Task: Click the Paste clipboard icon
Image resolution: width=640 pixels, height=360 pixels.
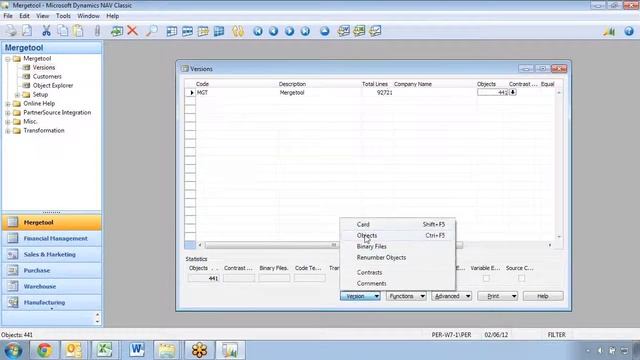Action: (78, 31)
